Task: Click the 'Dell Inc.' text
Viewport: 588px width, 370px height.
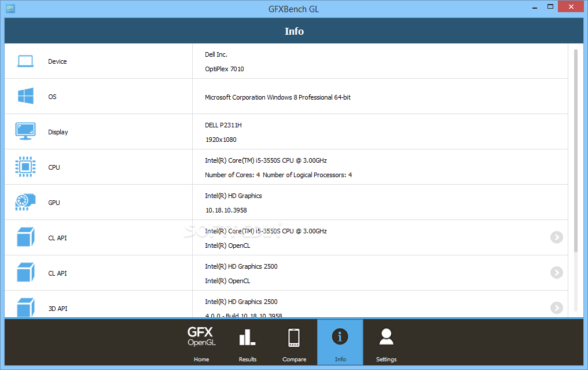Action: tap(216, 54)
